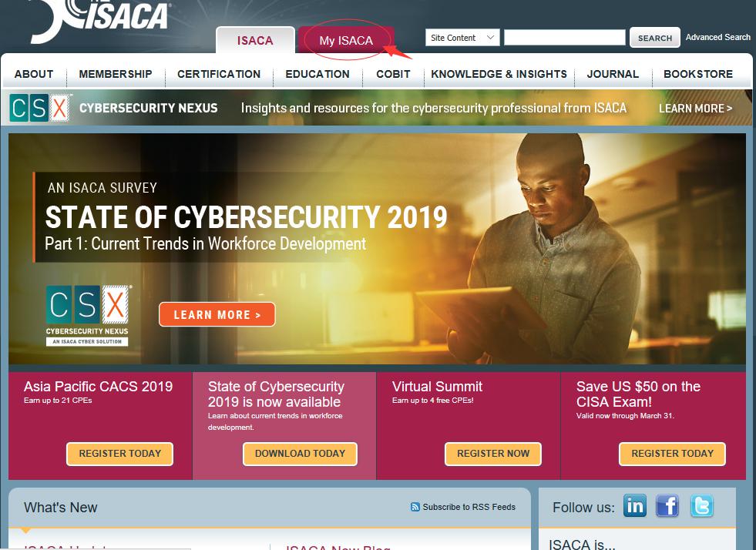The image size is (756, 550).
Task: Click the CSX logo in the green banner
Action: 39,108
